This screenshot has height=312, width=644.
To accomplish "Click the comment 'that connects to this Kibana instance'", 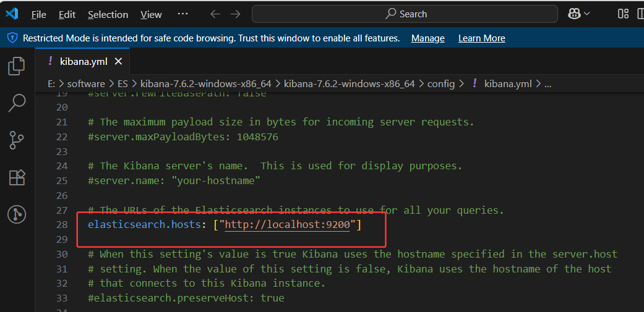I will click(212, 284).
